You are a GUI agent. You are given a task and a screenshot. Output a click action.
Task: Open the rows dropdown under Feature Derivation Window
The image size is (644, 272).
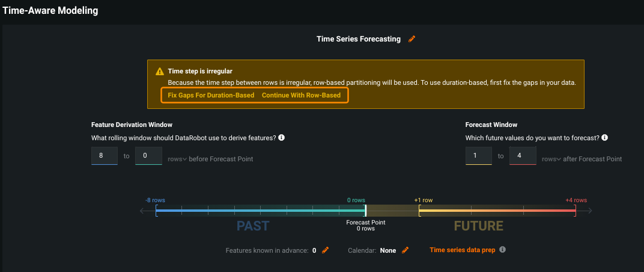(177, 159)
